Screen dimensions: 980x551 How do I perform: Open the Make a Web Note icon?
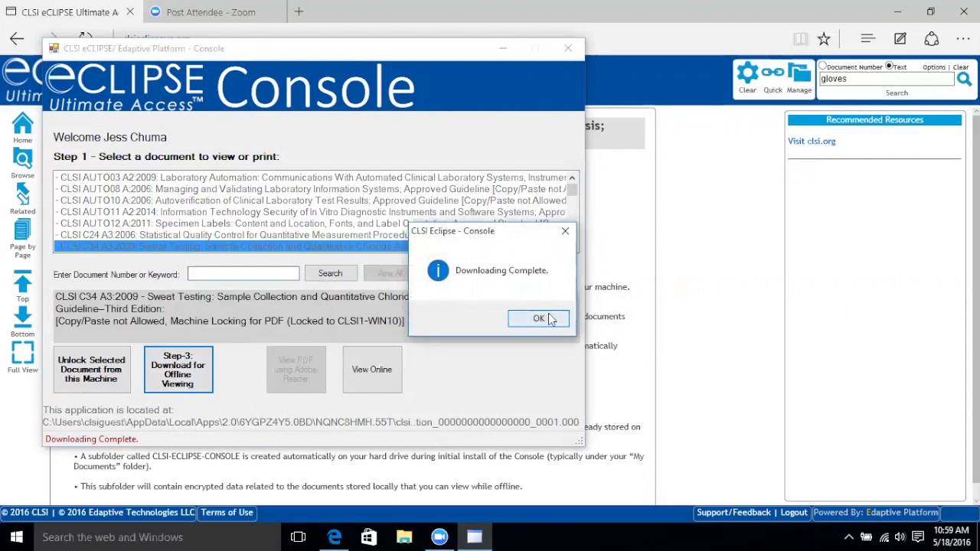[x=900, y=38]
